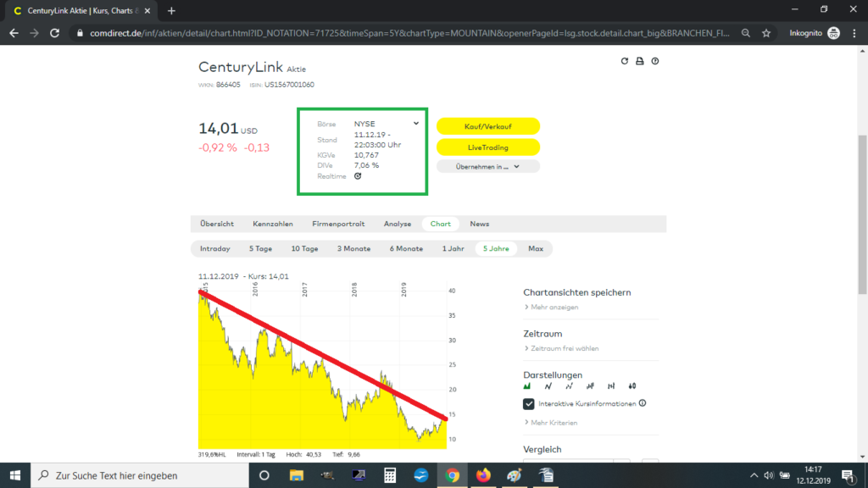Image resolution: width=868 pixels, height=488 pixels.
Task: Click the Hoch: 40,53 chart label
Action: pos(303,454)
